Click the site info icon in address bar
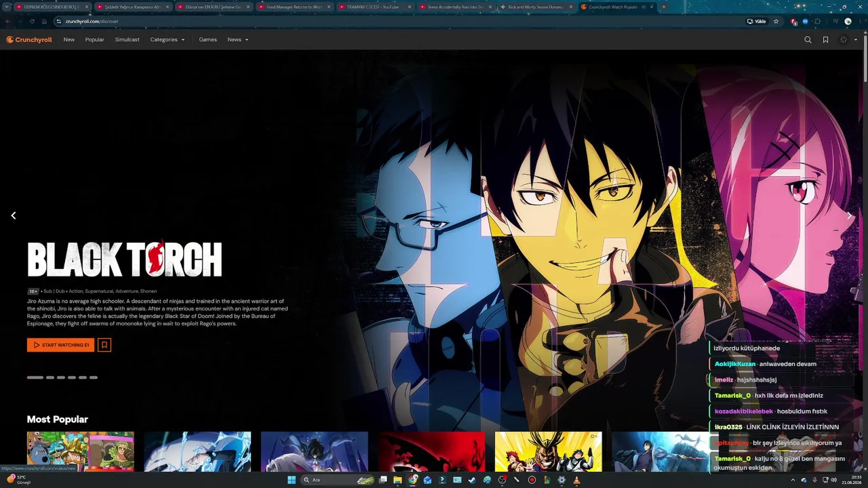This screenshot has width=868, height=488. coord(59,21)
